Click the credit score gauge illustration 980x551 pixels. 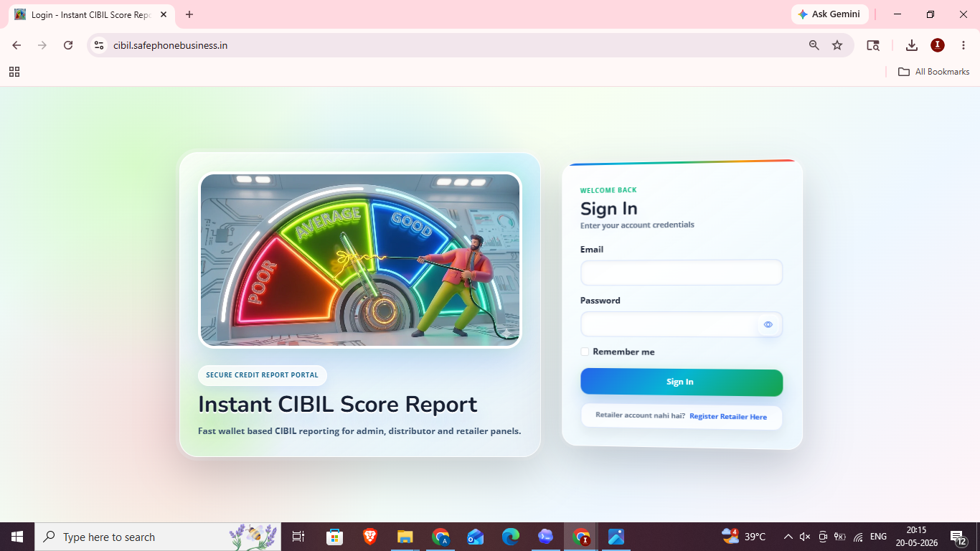(x=360, y=260)
